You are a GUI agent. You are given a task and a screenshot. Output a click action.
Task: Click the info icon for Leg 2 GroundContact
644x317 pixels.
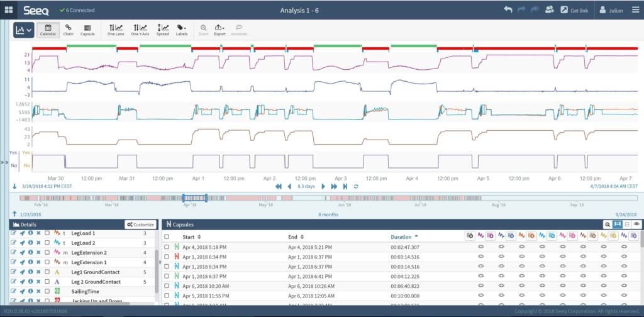30,282
